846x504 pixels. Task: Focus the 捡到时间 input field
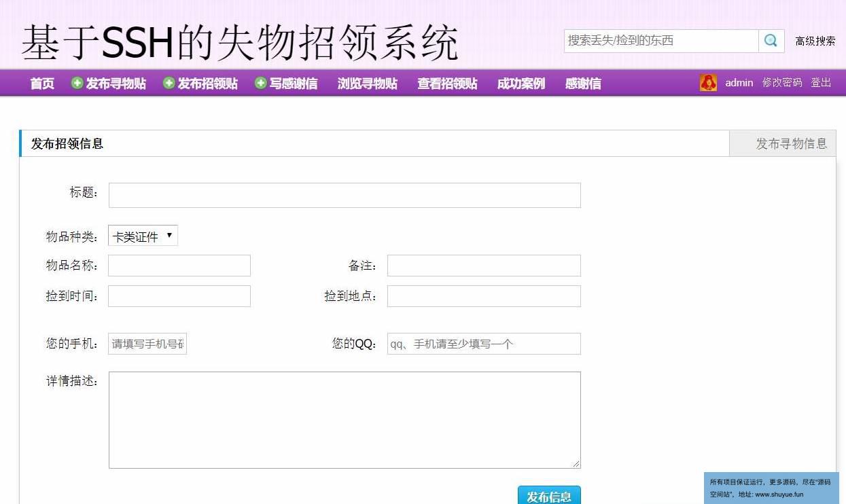179,296
